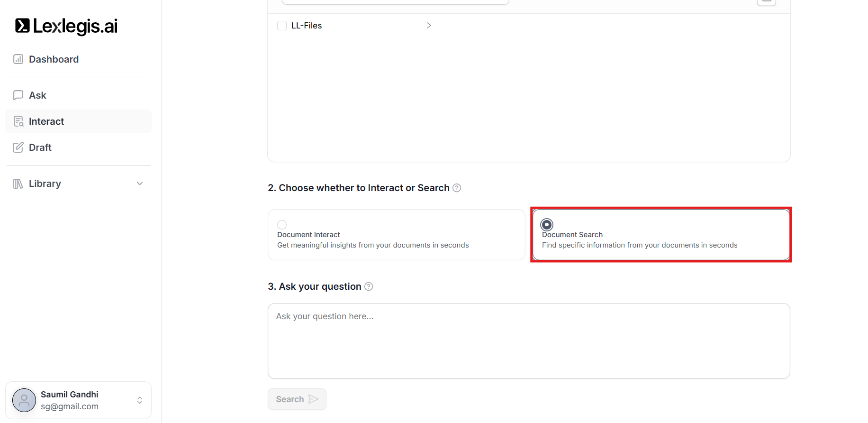This screenshot has height=423, width=868.
Task: Go to the Draft section
Action: (x=40, y=147)
